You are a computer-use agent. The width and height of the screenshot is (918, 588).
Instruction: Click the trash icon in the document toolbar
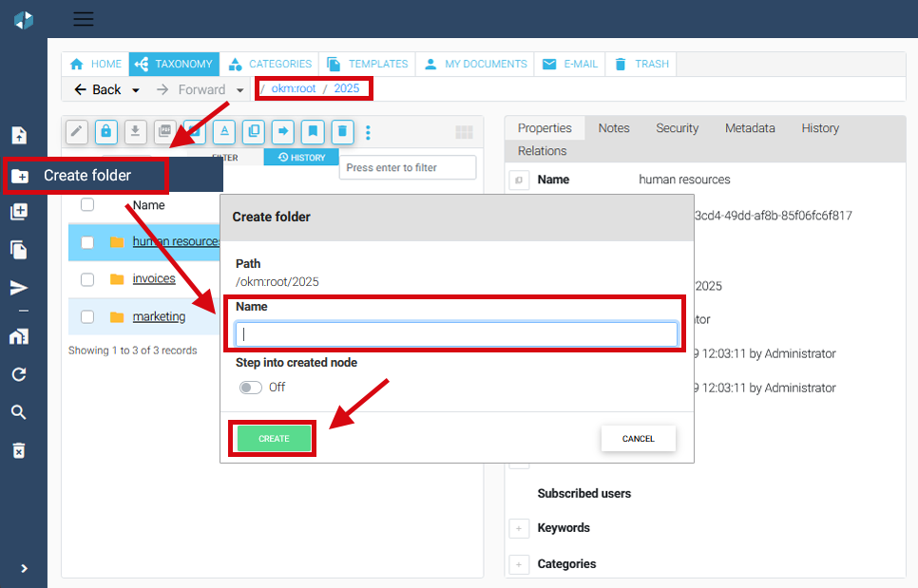click(x=343, y=131)
